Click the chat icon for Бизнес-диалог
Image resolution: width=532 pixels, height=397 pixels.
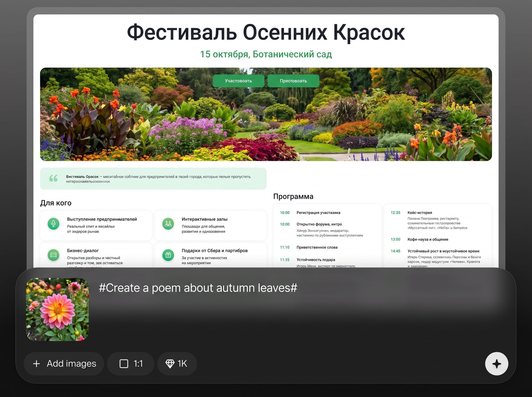tap(53, 255)
